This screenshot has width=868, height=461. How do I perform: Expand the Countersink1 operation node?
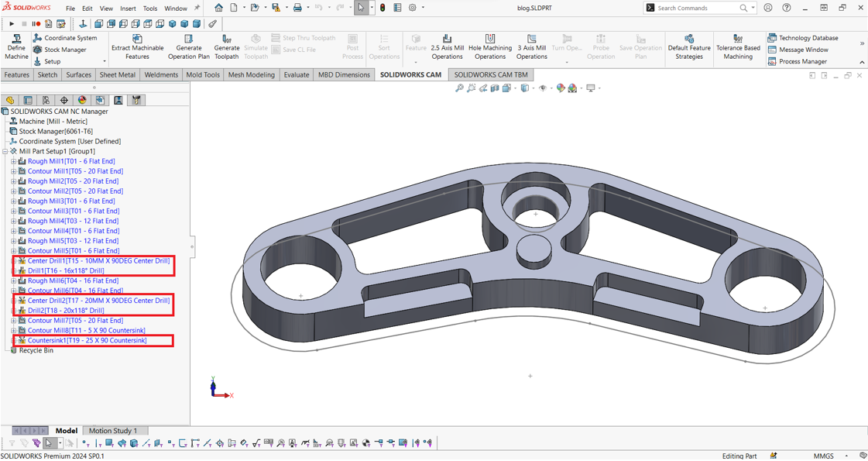[13, 341]
